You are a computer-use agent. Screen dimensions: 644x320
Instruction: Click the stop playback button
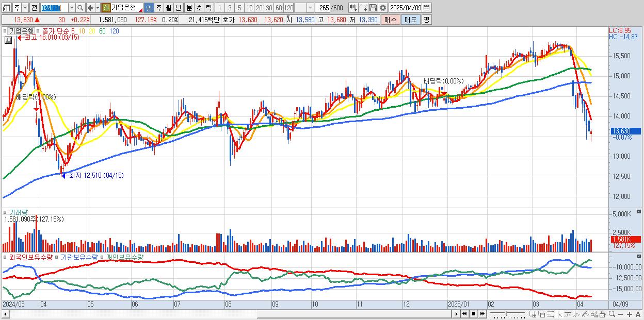473,314
